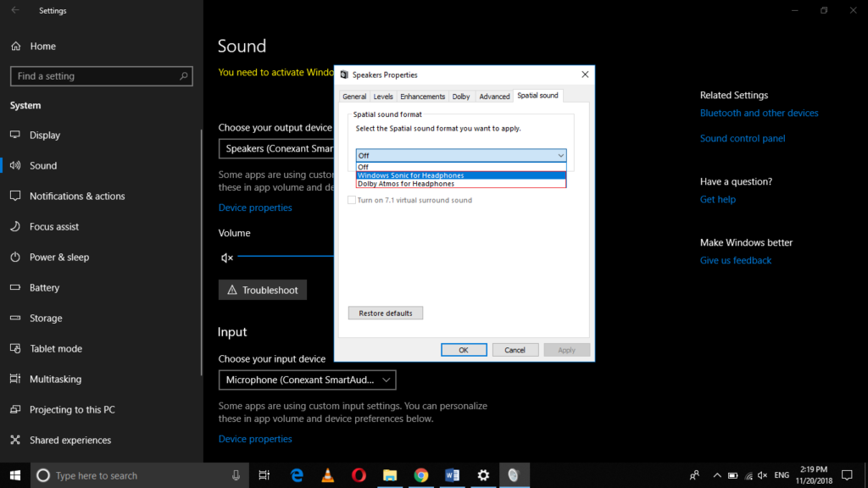Switch to the Dolby tab
Viewport: 868px width, 488px height.
point(461,97)
